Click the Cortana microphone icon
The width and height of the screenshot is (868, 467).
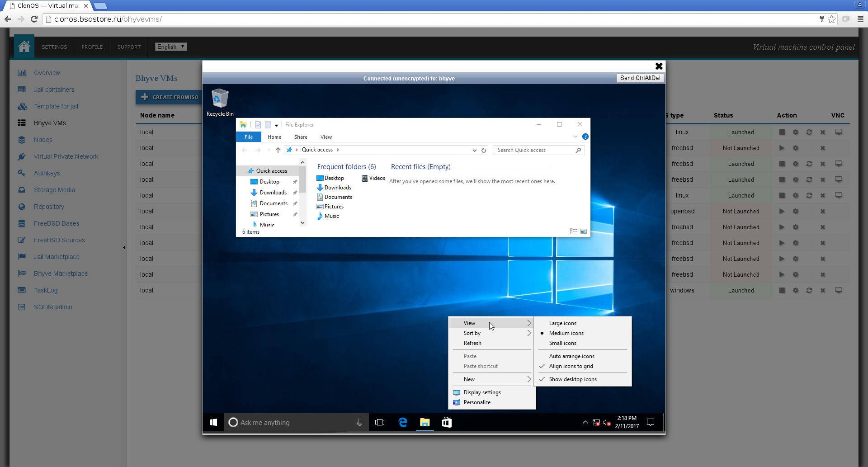pyautogui.click(x=359, y=422)
